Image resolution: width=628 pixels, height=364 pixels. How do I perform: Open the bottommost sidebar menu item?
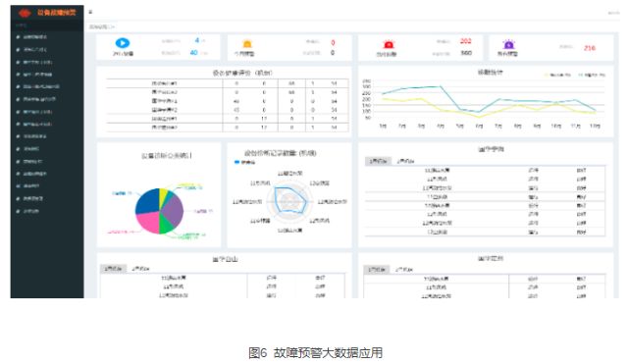click(x=30, y=211)
